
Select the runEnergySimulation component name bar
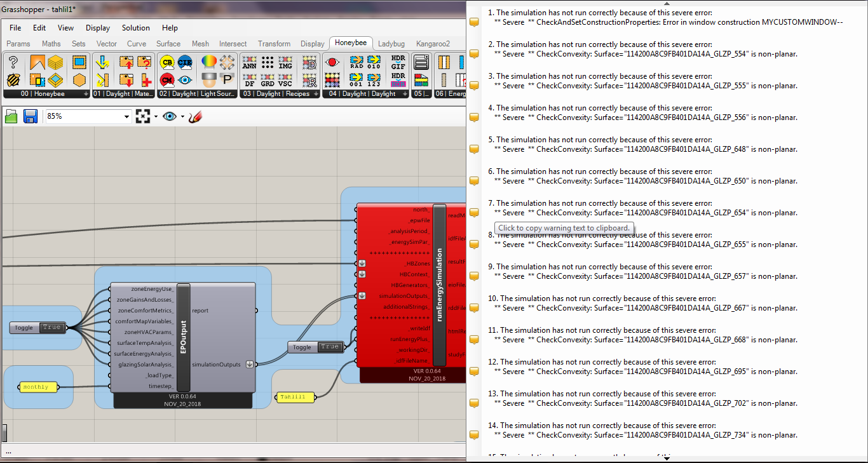(x=440, y=286)
